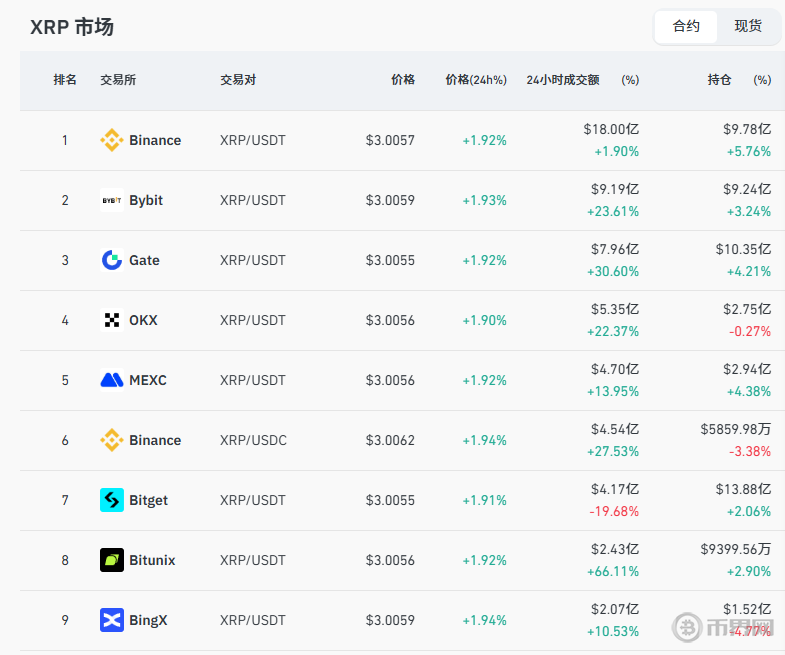Click the $9.19亿 volume value
The width and height of the screenshot is (785, 655).
click(x=615, y=189)
